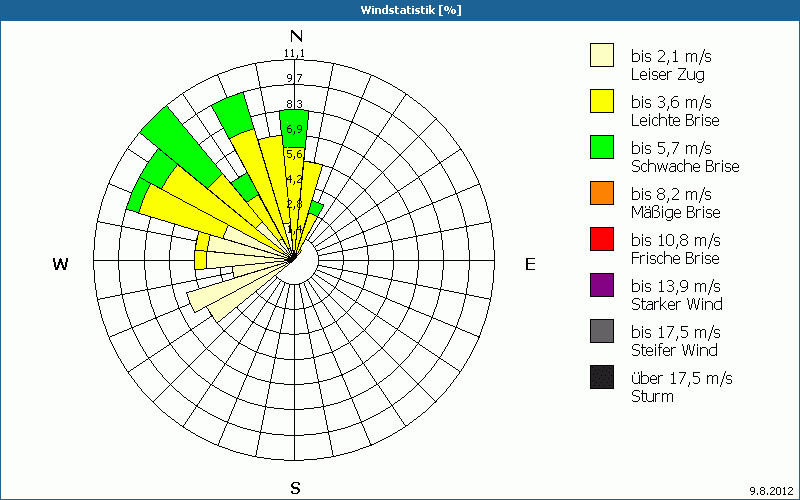This screenshot has width=800, height=500.
Task: Click the 'Leichte Brise' legend label
Action: point(675,120)
